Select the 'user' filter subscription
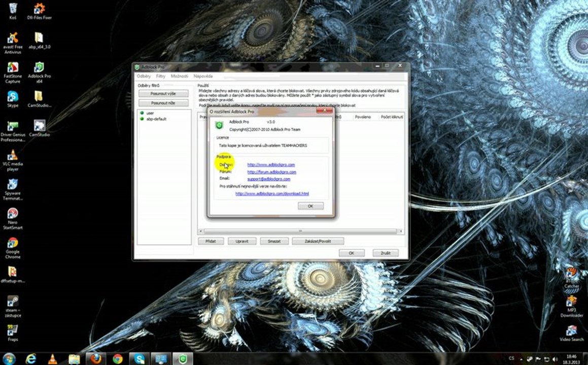 coord(150,113)
